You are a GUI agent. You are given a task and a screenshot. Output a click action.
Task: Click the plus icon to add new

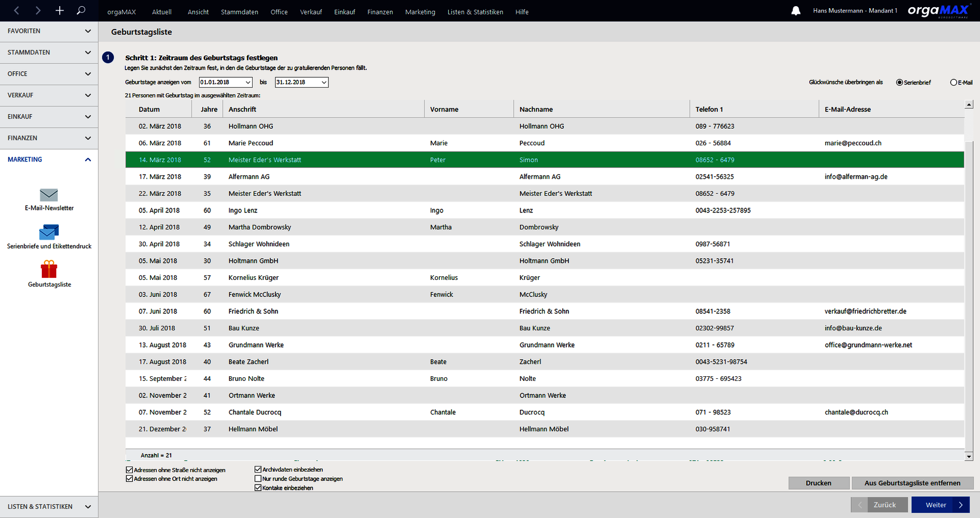(59, 10)
